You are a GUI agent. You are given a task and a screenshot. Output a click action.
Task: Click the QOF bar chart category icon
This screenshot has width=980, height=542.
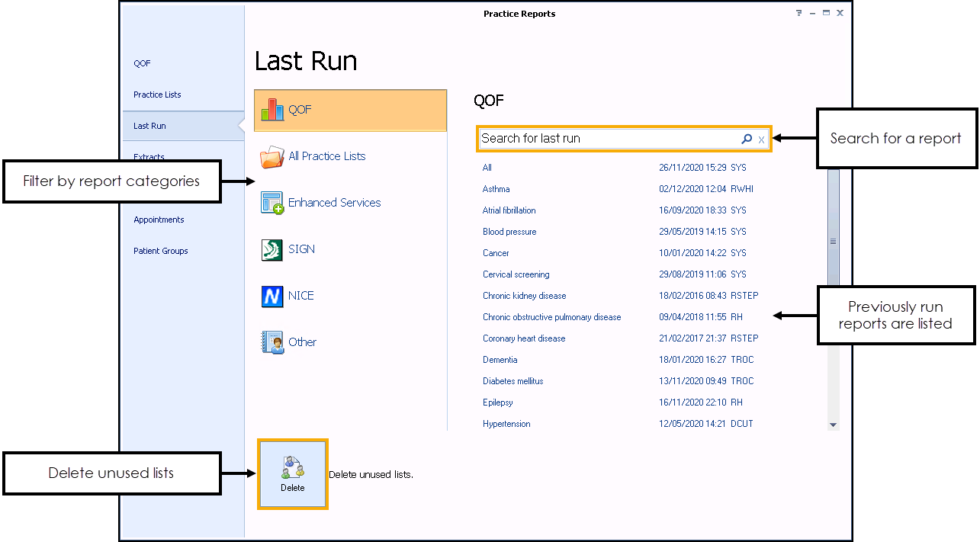(x=272, y=110)
